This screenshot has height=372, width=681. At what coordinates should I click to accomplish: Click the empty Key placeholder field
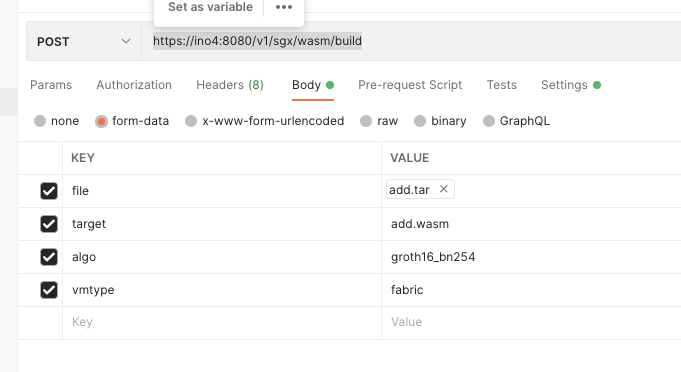222,322
